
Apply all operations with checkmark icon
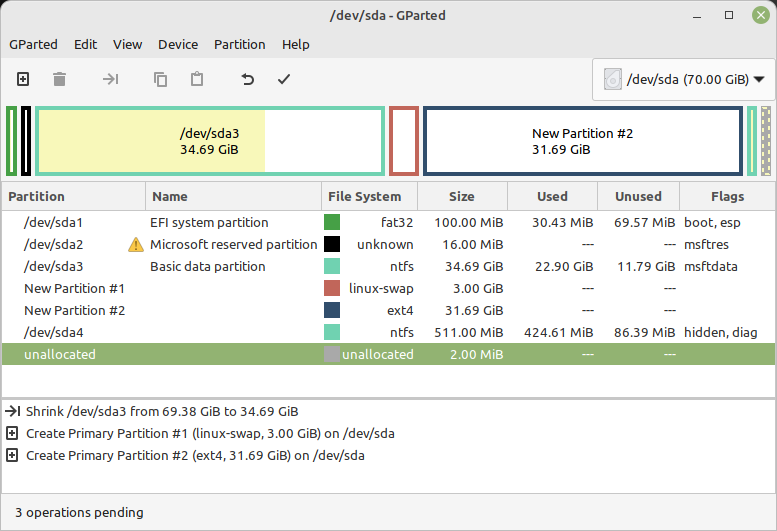point(284,79)
